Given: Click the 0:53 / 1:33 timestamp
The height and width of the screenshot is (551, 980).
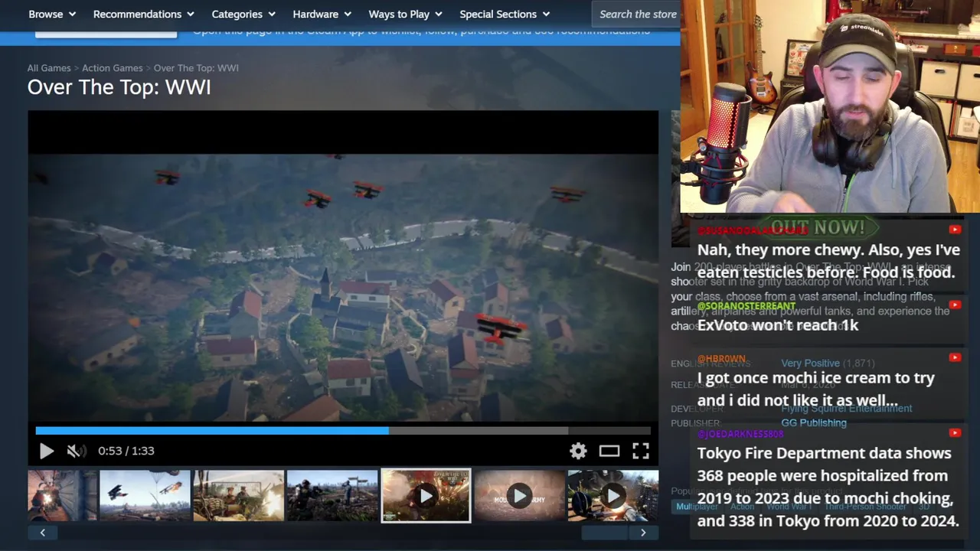Looking at the screenshot, I should point(126,451).
